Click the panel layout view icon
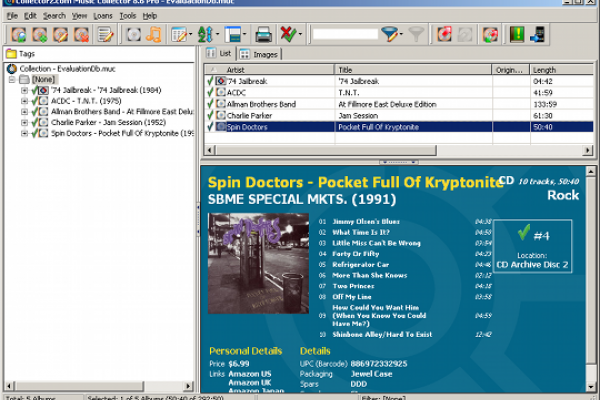The height and width of the screenshot is (400, 600). pyautogui.click(x=233, y=35)
